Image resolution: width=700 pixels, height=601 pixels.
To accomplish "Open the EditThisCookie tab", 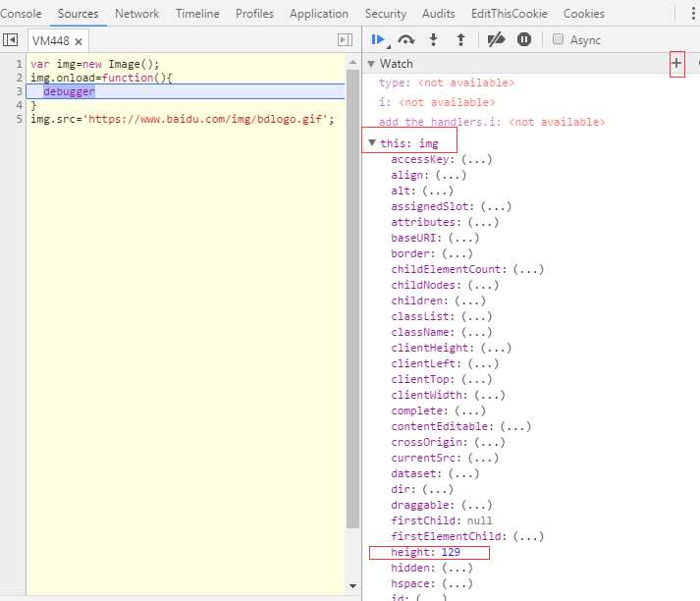I will [x=509, y=14].
